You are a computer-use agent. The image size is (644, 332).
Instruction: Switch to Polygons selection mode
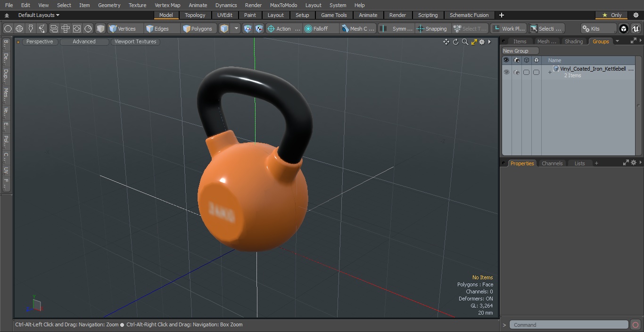coord(199,29)
